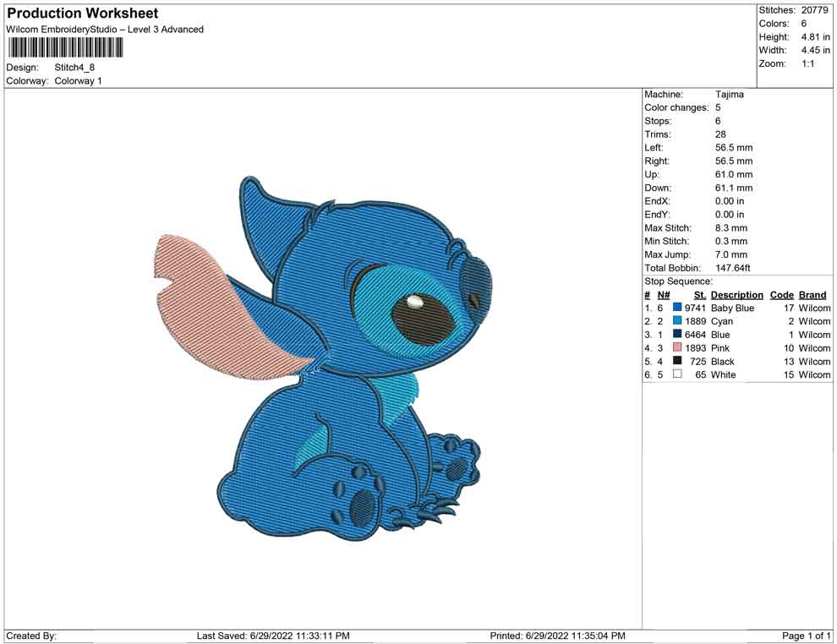Click the 'Production Worksheet' heading
The width and height of the screenshot is (837, 644).
[83, 14]
